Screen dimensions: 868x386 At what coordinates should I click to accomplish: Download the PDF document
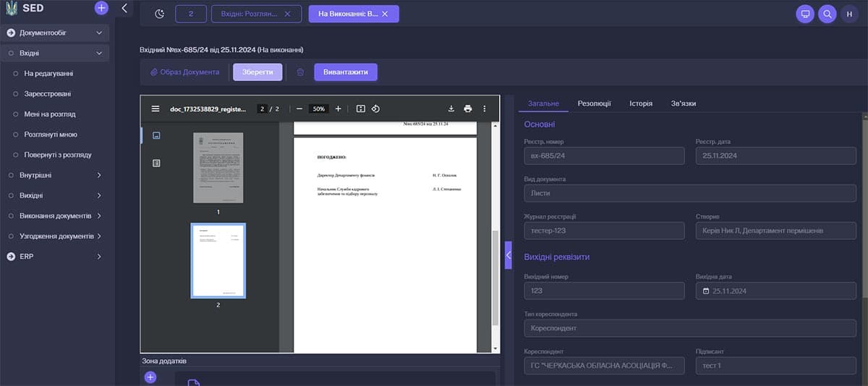(451, 109)
